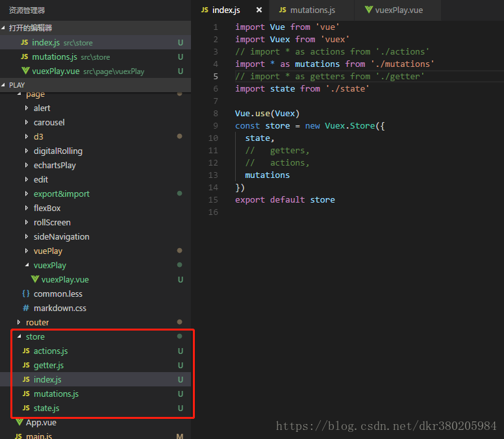Collapse the vuexPlay folder

click(x=27, y=265)
